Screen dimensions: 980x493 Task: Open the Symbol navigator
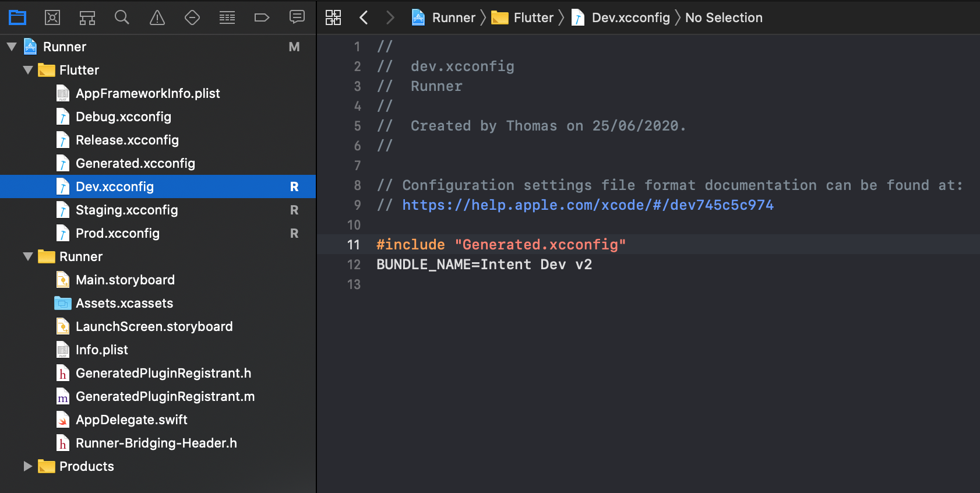pos(87,17)
